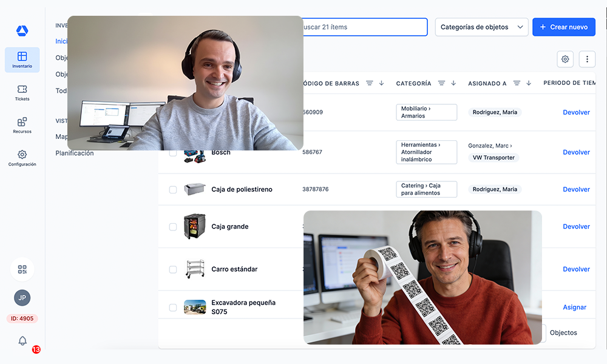Open Planificación in the side menu
Screen dimensions: 607x364
tap(75, 153)
